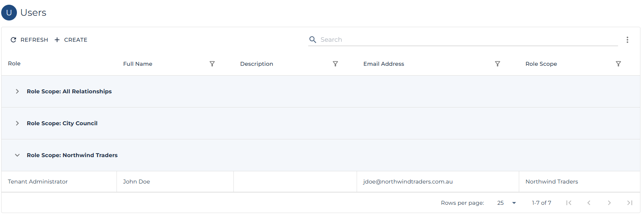The width and height of the screenshot is (644, 215).
Task: Open the Full Name column filter
Action: pos(212,64)
